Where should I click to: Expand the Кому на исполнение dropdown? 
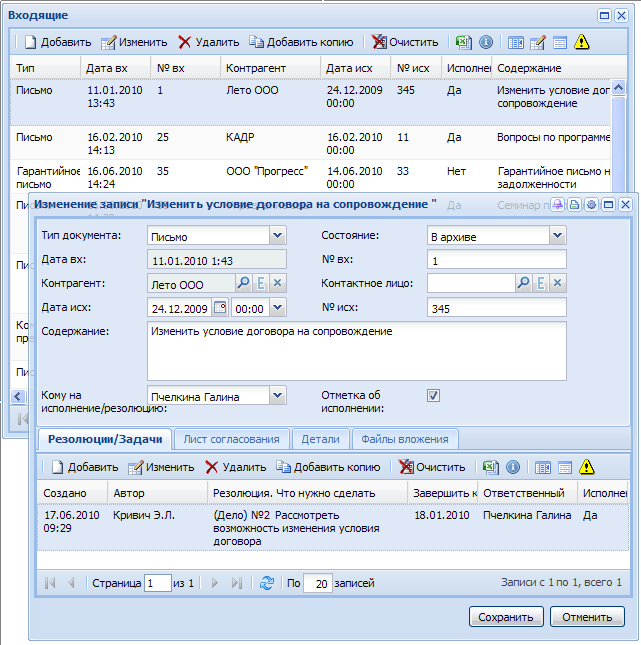click(277, 396)
